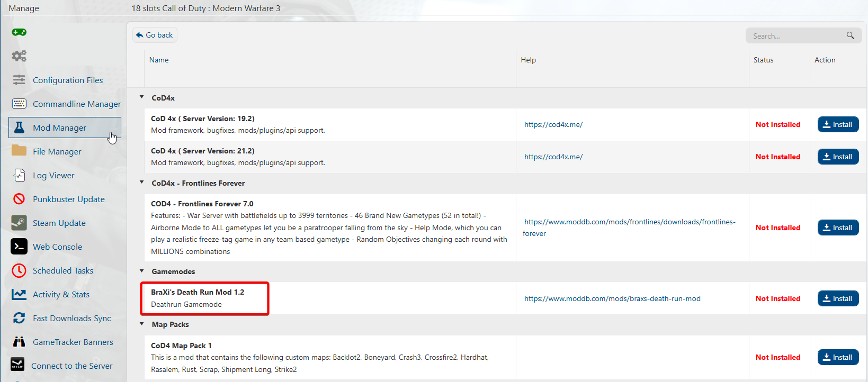Select Commandline Manager in sidebar

point(76,104)
